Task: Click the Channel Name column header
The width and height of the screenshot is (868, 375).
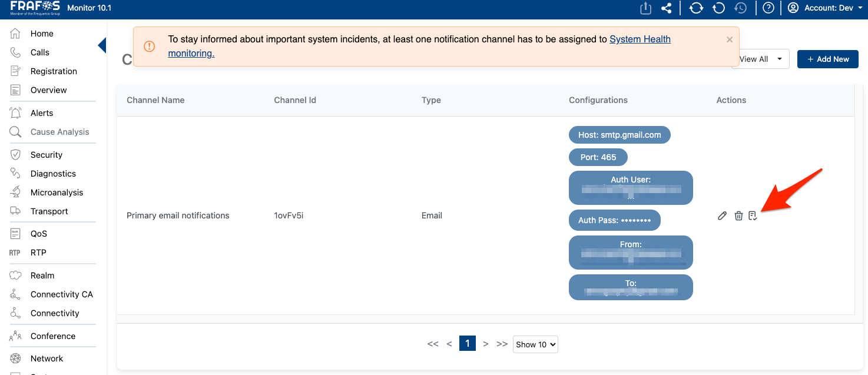Action: click(155, 100)
